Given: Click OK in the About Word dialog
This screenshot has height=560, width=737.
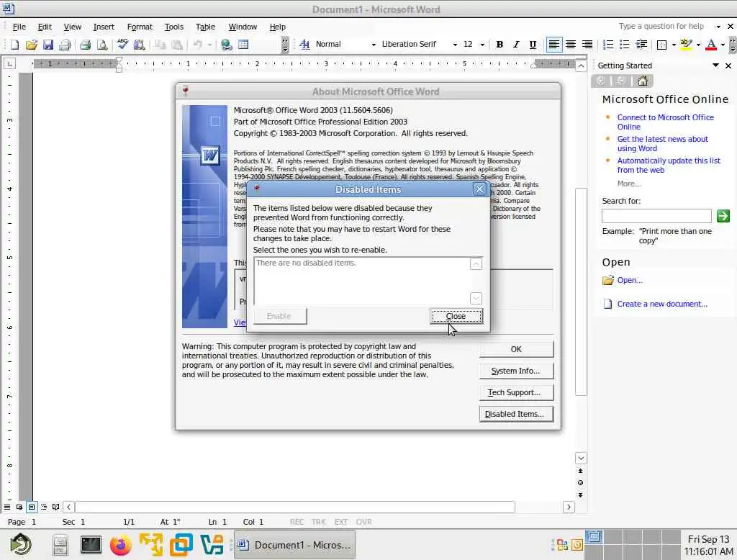Looking at the screenshot, I should tap(516, 349).
